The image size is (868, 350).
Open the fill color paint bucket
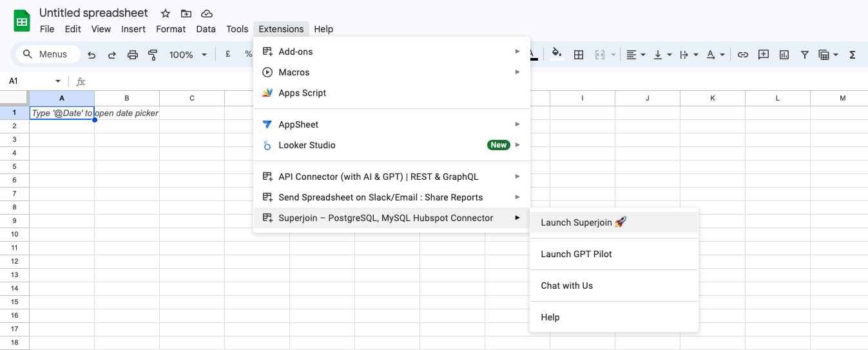pos(557,55)
